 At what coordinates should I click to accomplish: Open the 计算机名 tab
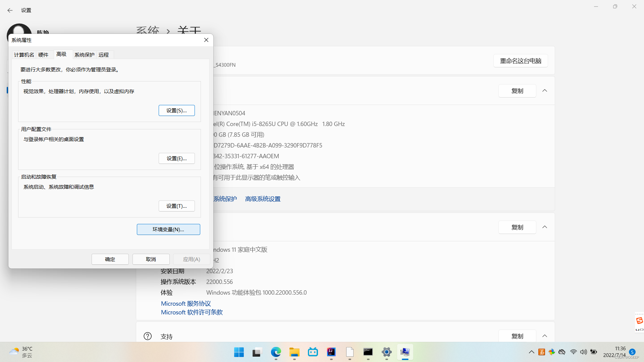click(x=24, y=55)
